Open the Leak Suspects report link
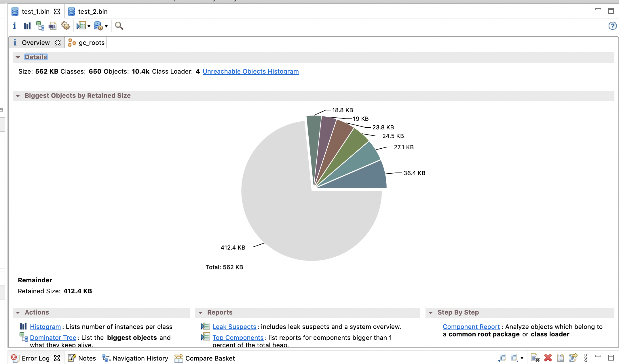The image size is (619, 364). (234, 327)
